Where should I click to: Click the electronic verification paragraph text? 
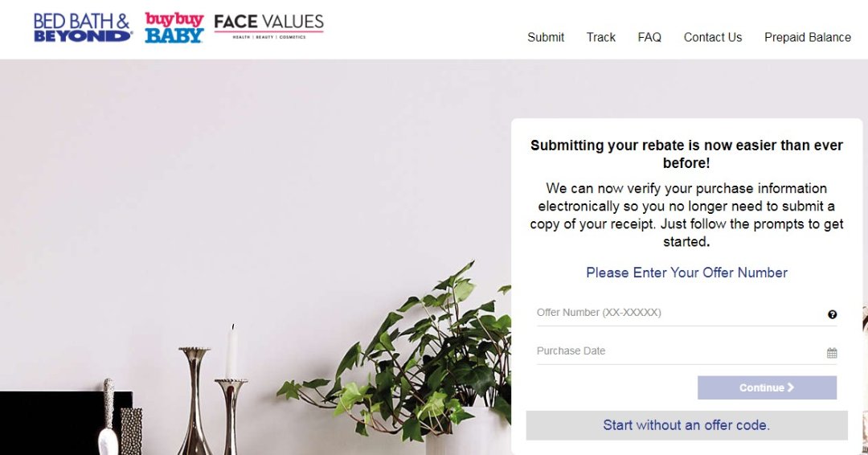pos(686,215)
